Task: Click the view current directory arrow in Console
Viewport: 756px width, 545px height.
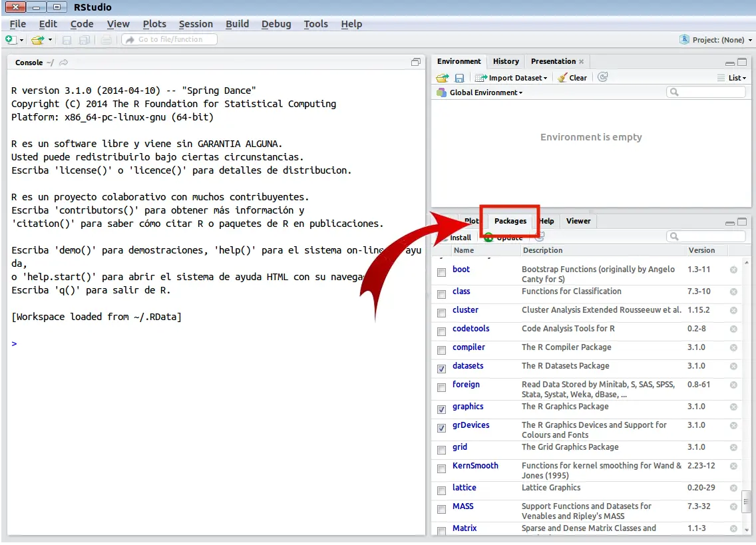Action: click(64, 63)
